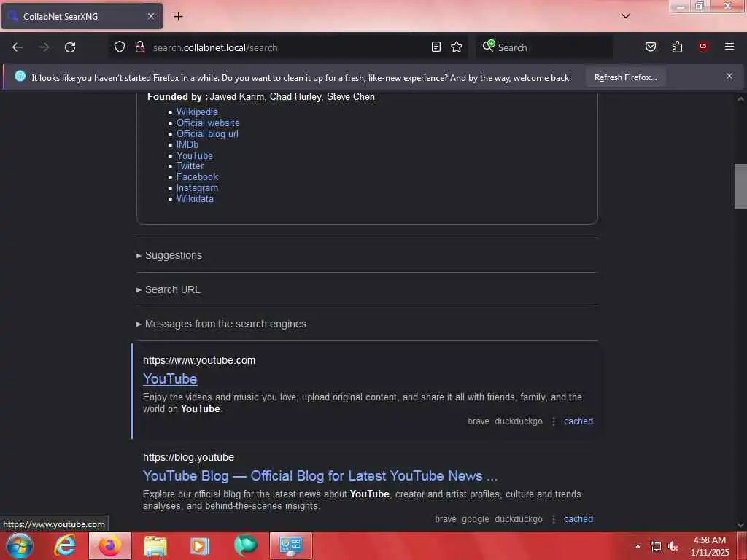
Task: Click the muted volume tray icon
Action: coord(673,547)
